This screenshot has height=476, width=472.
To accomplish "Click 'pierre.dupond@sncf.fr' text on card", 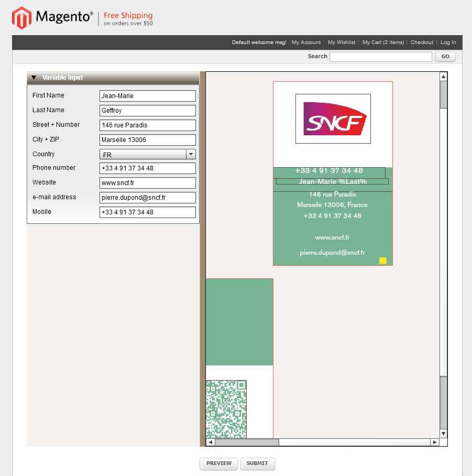I will click(332, 253).
